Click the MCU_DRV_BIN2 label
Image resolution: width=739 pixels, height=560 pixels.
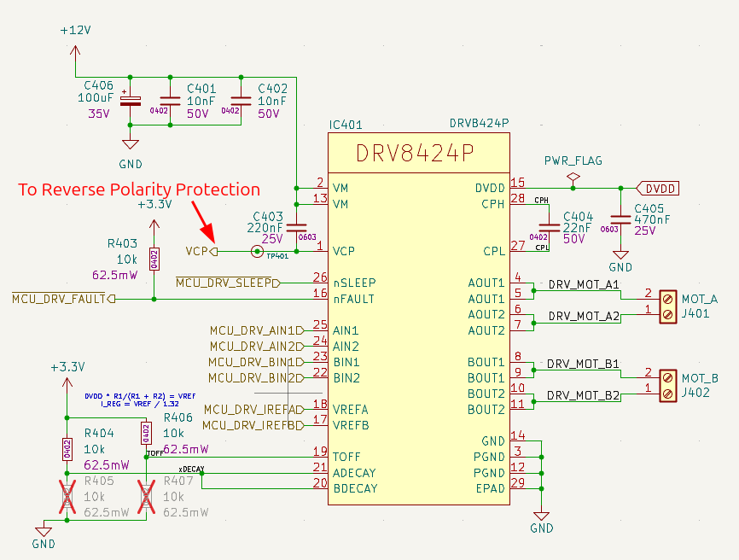click(x=256, y=378)
